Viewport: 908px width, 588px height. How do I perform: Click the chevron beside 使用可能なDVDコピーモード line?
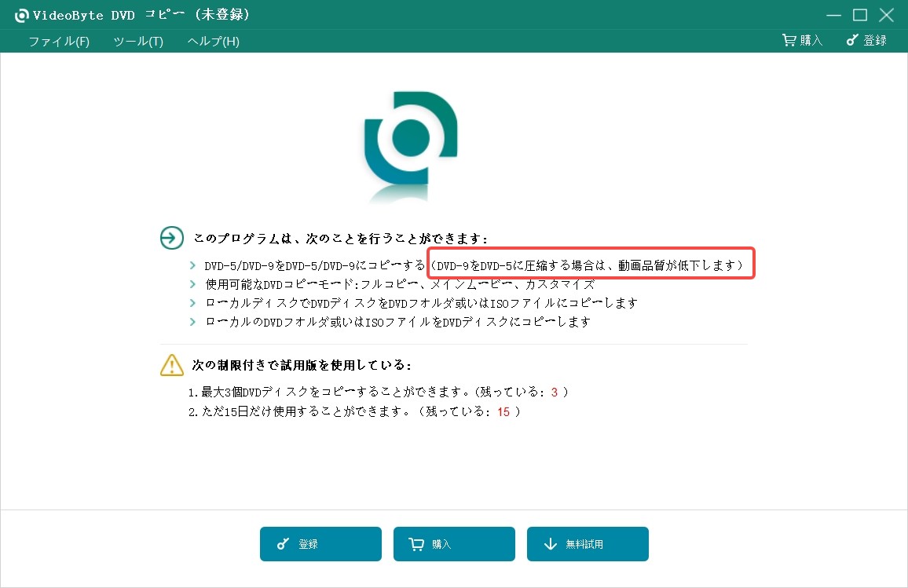(193, 284)
